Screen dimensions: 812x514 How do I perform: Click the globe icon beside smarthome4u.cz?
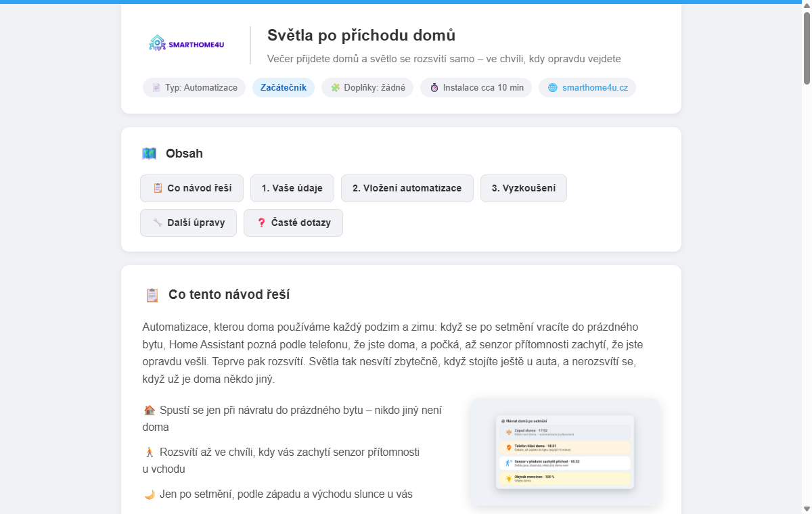tap(553, 87)
